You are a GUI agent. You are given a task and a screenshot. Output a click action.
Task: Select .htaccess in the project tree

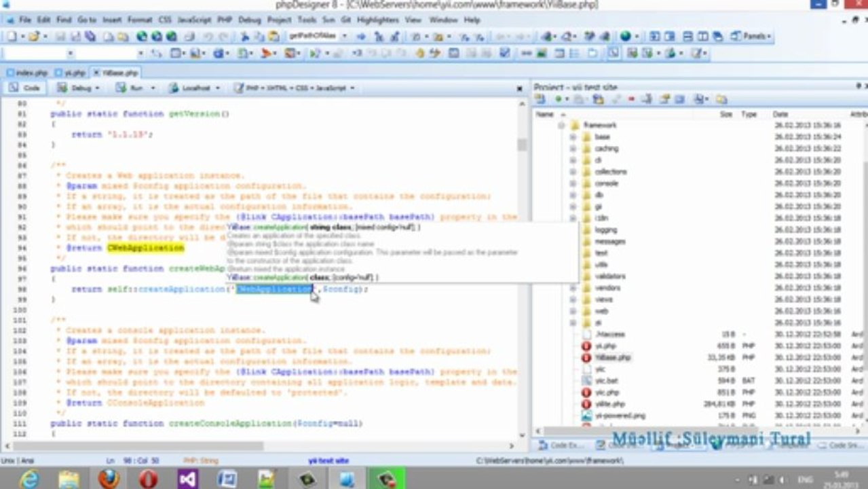pyautogui.click(x=609, y=334)
